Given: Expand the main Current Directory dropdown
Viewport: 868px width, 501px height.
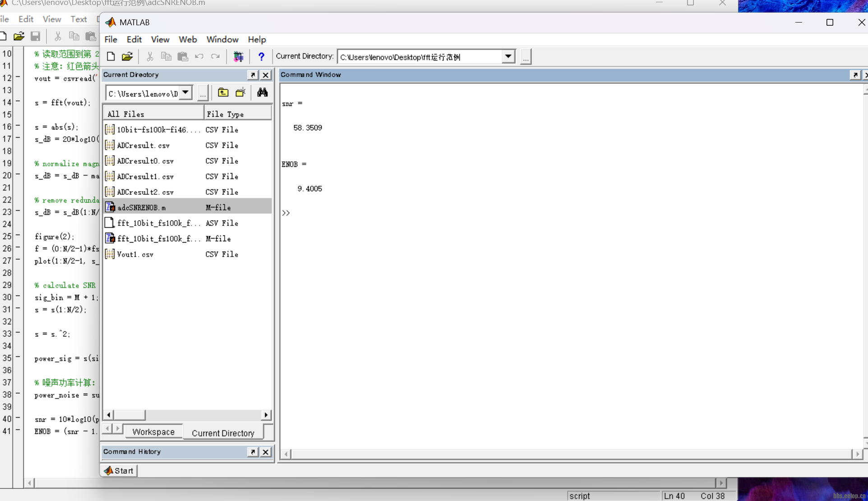Looking at the screenshot, I should click(x=508, y=56).
